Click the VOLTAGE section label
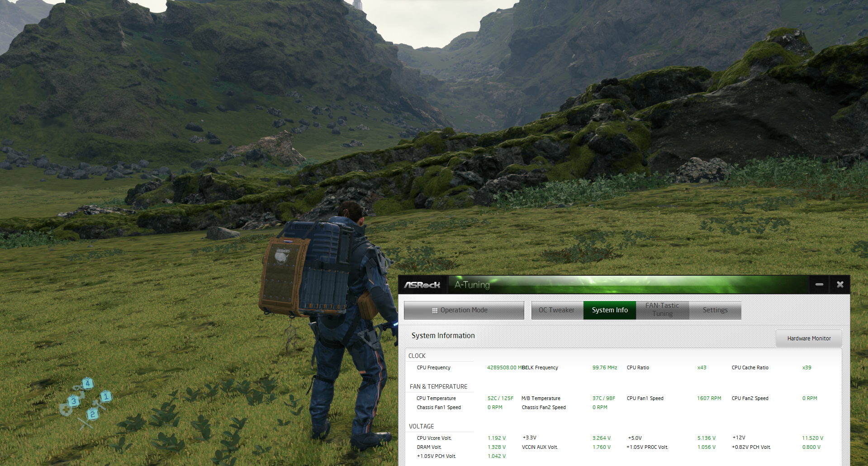This screenshot has width=868, height=466. click(x=421, y=426)
